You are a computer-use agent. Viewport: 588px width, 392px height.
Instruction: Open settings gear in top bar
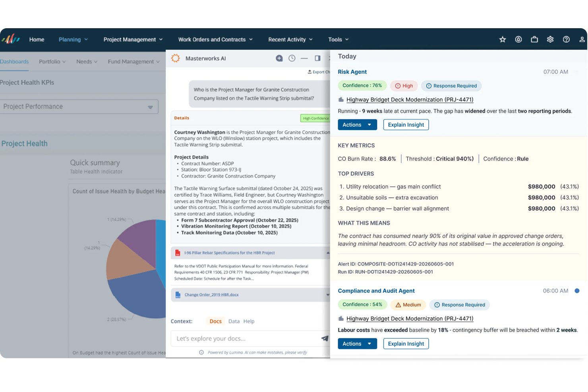(x=550, y=39)
